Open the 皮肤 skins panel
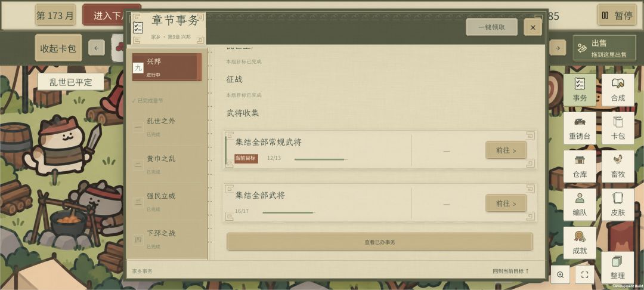 pos(618,204)
